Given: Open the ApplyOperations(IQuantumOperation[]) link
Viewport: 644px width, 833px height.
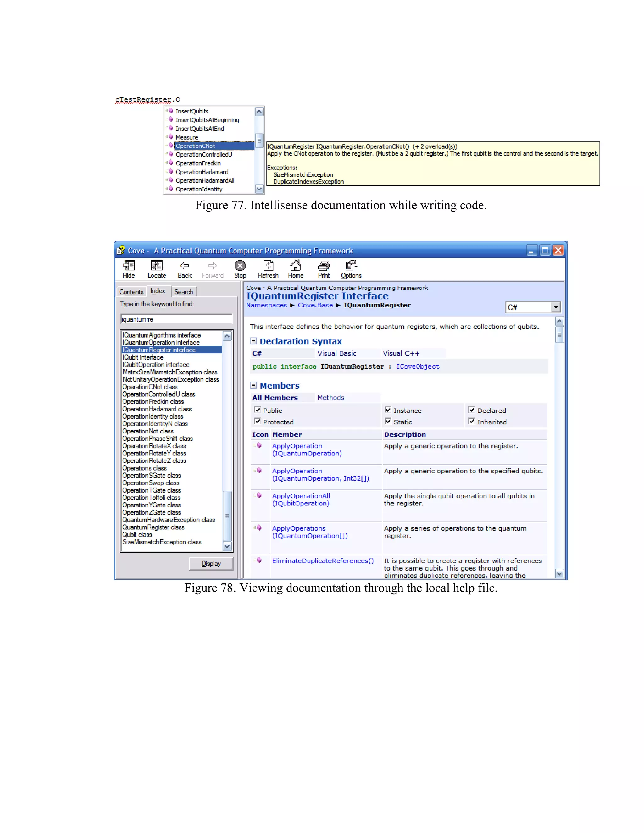Looking at the screenshot, I should (x=310, y=532).
